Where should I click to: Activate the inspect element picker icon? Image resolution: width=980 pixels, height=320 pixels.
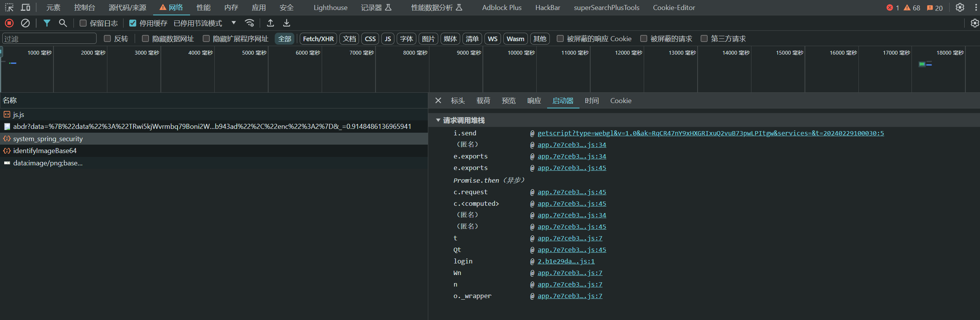click(x=9, y=7)
